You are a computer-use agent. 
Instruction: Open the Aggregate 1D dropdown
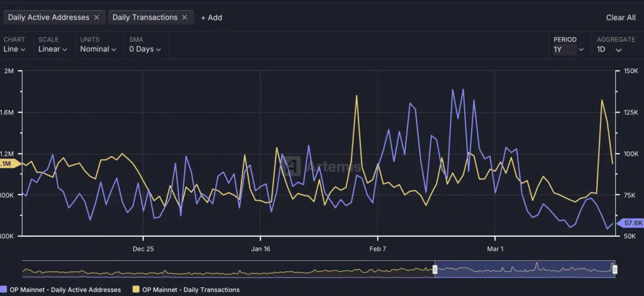(609, 49)
